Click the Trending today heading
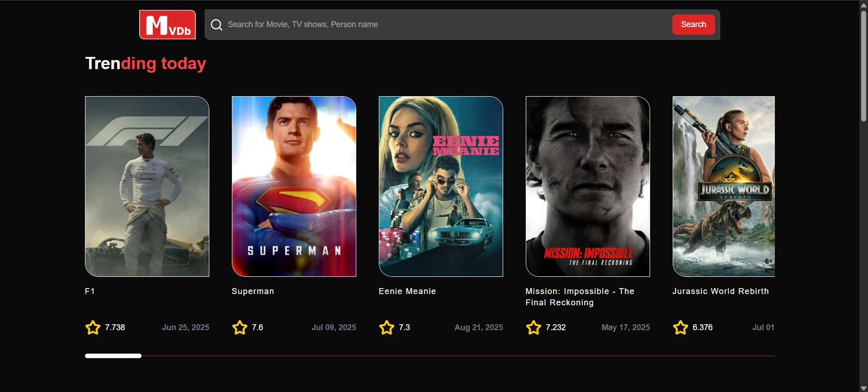This screenshot has height=392, width=868. pyautogui.click(x=146, y=64)
